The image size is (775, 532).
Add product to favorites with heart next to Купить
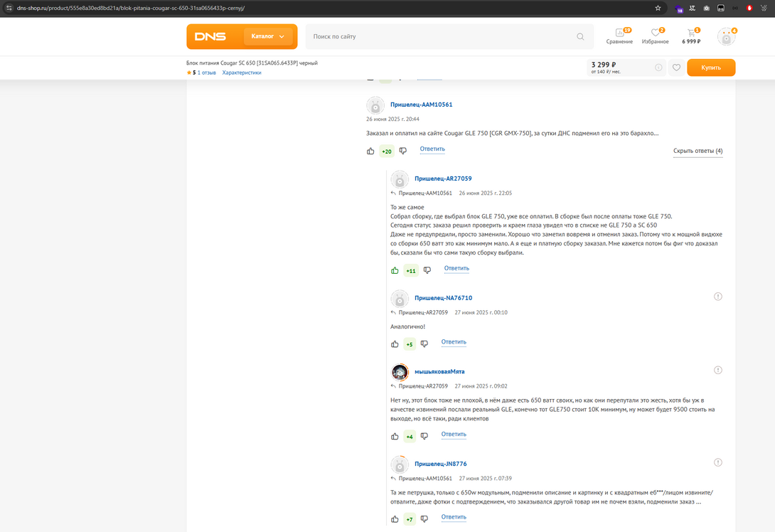676,68
